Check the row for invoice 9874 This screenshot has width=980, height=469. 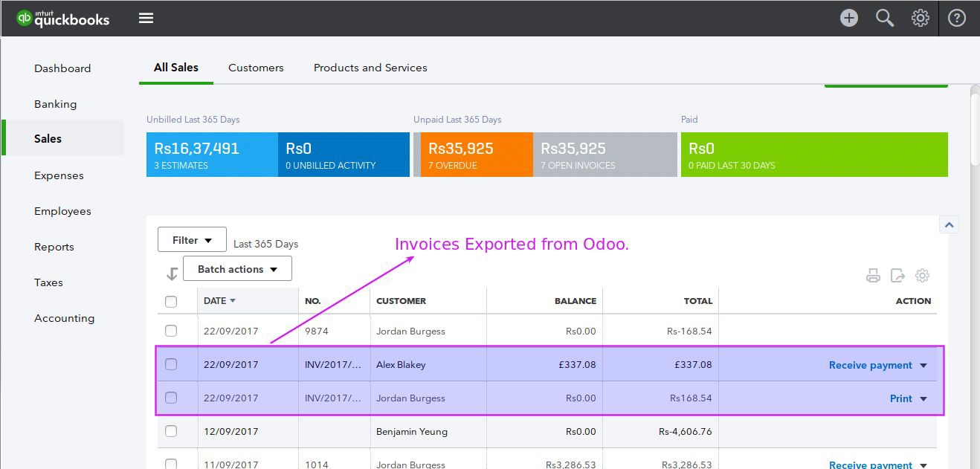171,331
